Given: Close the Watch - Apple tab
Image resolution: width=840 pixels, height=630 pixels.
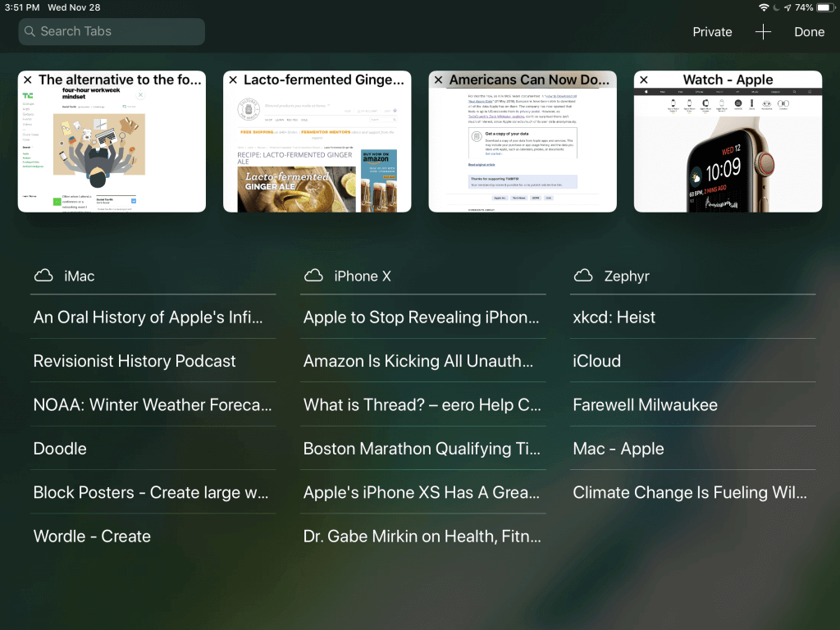Looking at the screenshot, I should (644, 80).
